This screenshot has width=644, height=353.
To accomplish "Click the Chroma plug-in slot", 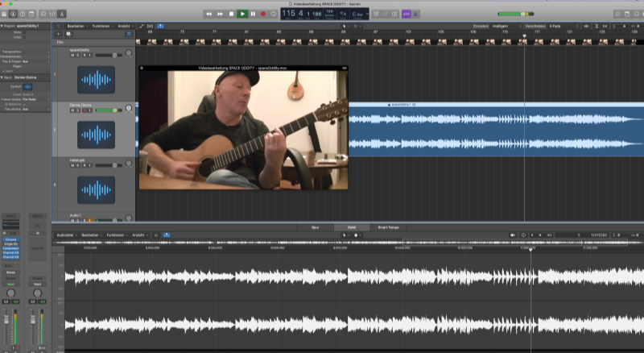I will point(10,239).
